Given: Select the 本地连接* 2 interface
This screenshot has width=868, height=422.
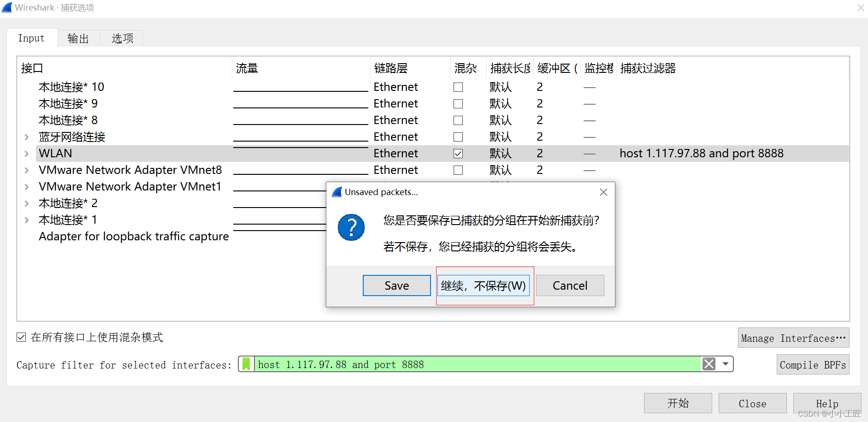Looking at the screenshot, I should [68, 203].
